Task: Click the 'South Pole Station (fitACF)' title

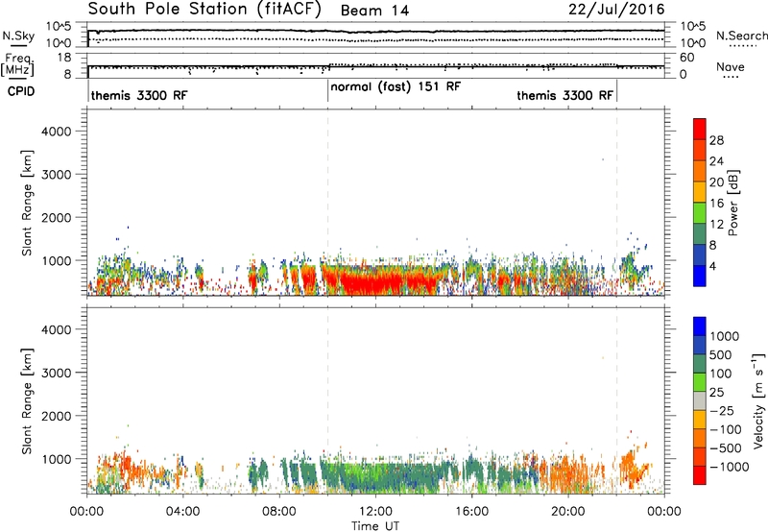Action: click(x=204, y=10)
